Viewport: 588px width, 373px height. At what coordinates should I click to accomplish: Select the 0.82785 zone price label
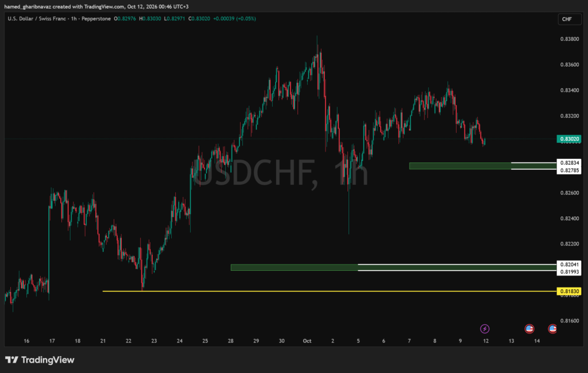pyautogui.click(x=569, y=170)
